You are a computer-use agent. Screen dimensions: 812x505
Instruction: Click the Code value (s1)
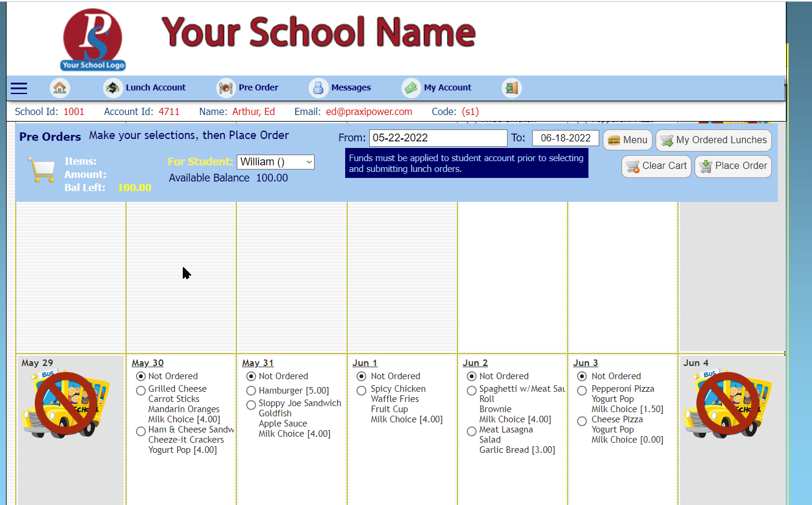coord(470,111)
